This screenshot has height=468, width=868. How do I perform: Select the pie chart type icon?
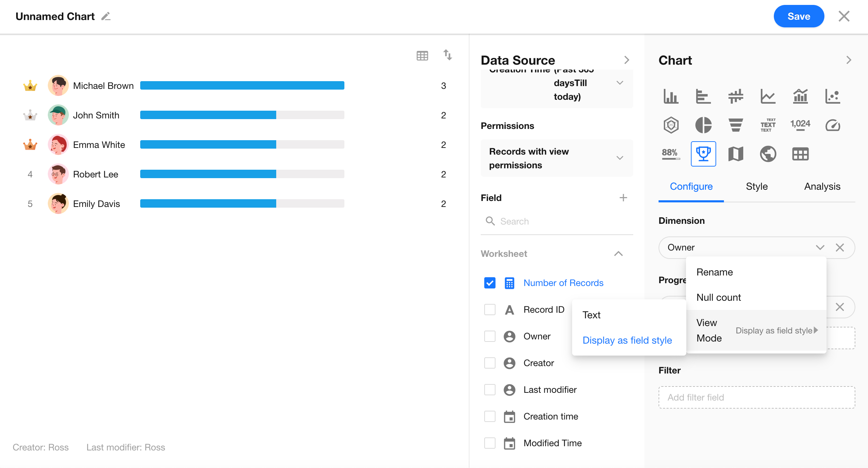pos(703,125)
